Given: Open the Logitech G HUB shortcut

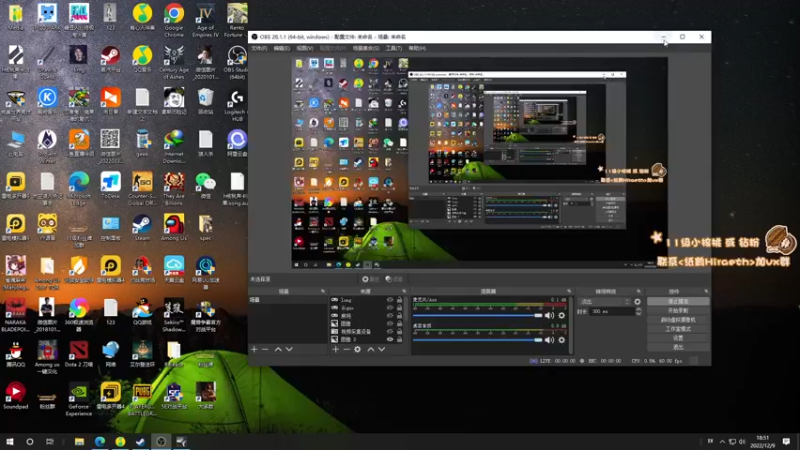Looking at the screenshot, I should [236, 104].
